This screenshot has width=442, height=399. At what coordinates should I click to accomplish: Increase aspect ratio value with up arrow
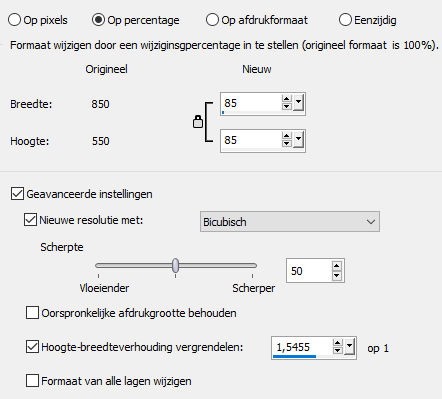[x=337, y=343]
